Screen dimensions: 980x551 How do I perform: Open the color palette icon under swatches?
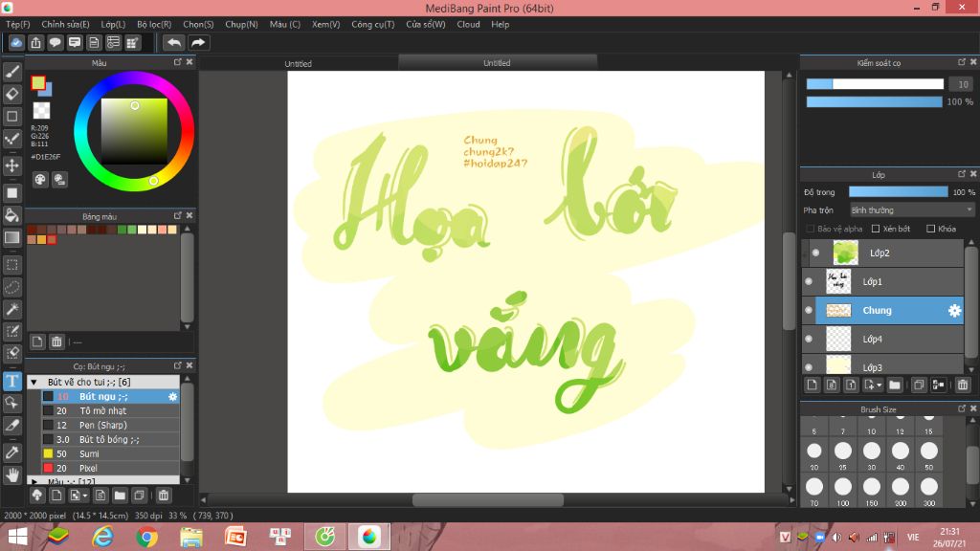(x=40, y=180)
